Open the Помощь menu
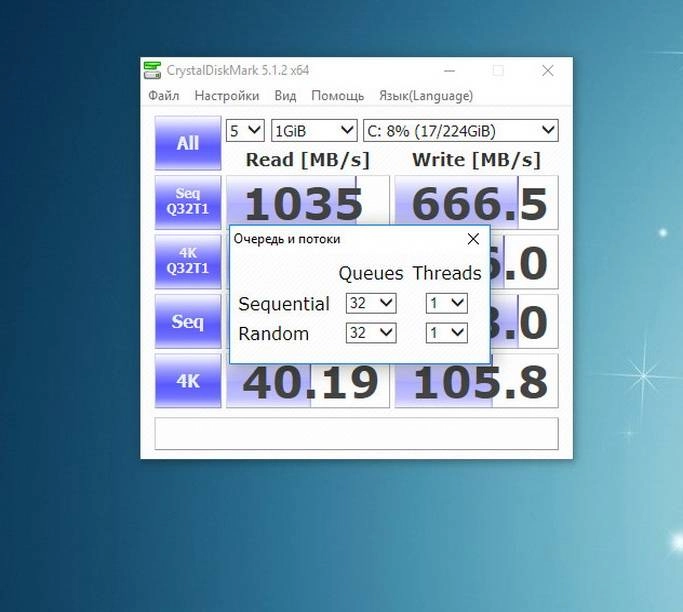683x612 pixels. click(x=338, y=96)
